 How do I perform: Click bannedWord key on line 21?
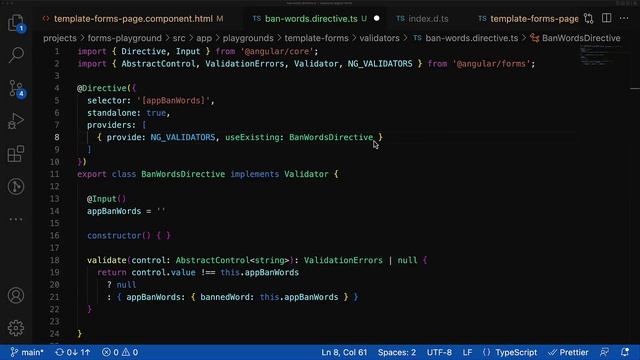click(x=224, y=297)
